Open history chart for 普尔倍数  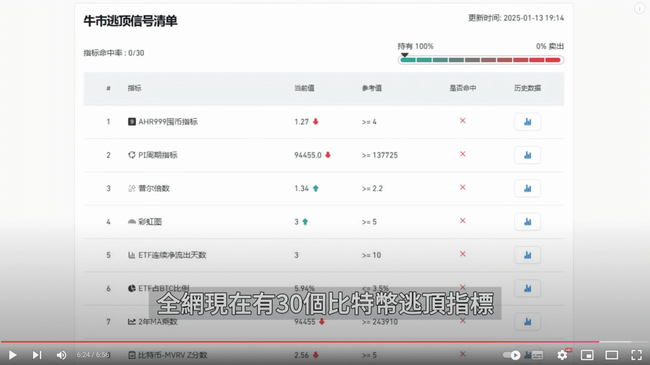(527, 188)
